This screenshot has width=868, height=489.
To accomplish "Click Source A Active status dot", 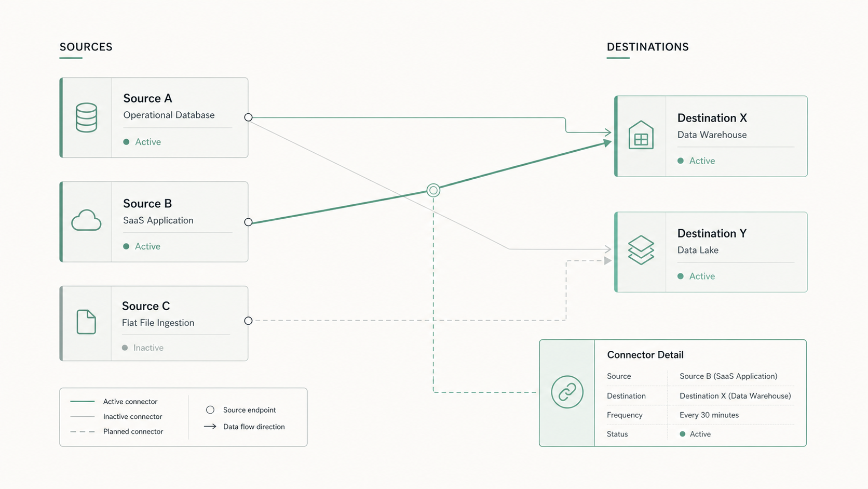I will pyautogui.click(x=126, y=142).
